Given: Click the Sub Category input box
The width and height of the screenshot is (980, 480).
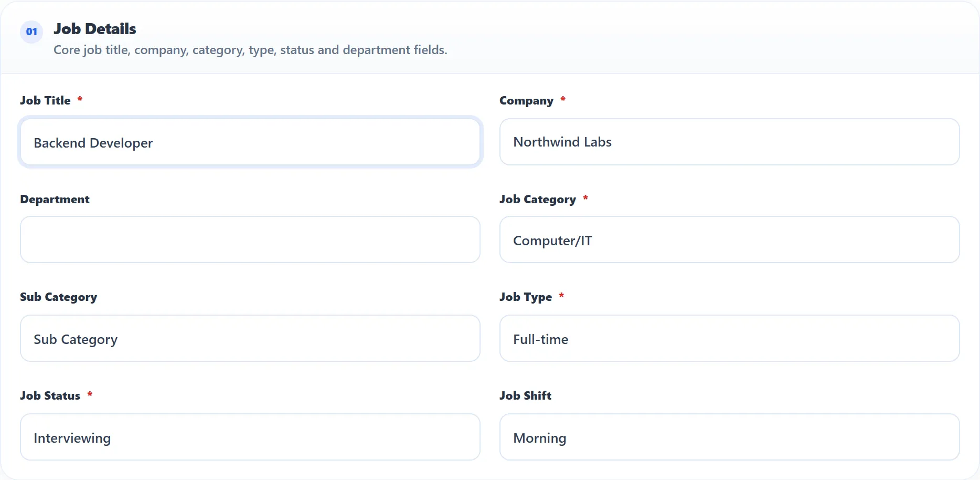Looking at the screenshot, I should tap(250, 338).
